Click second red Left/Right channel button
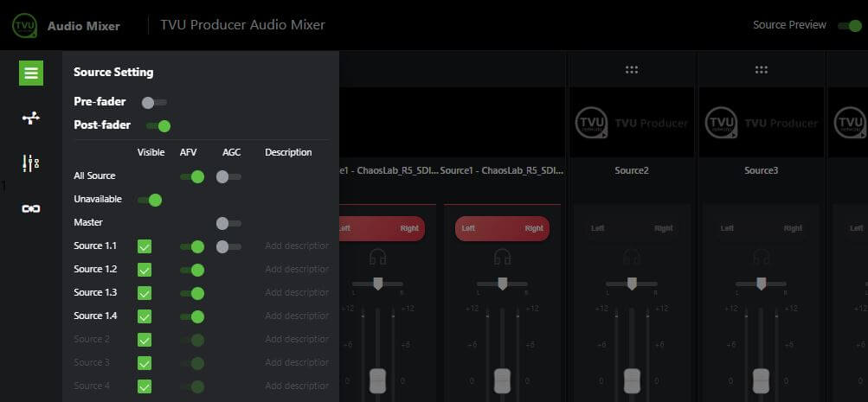The height and width of the screenshot is (402, 868). click(x=502, y=228)
